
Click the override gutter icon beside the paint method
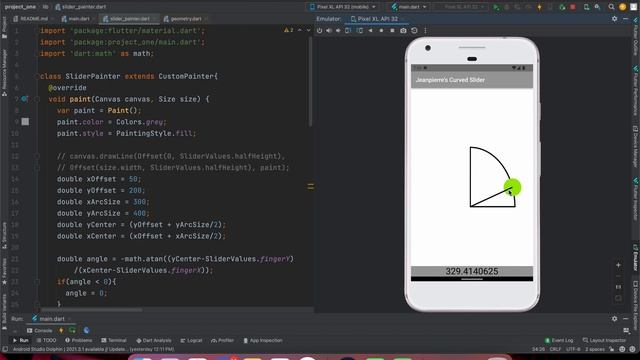[24, 99]
